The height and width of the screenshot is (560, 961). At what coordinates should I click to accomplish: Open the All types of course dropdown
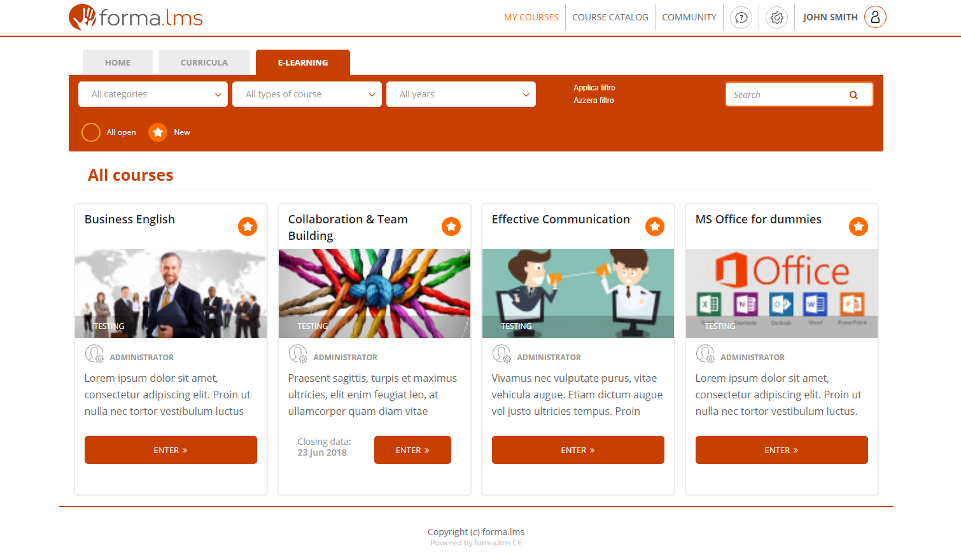(x=307, y=94)
